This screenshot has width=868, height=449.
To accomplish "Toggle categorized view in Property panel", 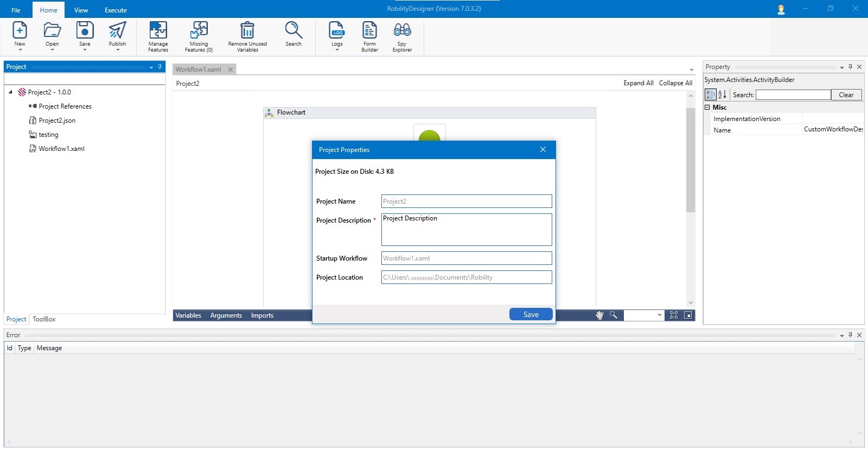I will [710, 94].
